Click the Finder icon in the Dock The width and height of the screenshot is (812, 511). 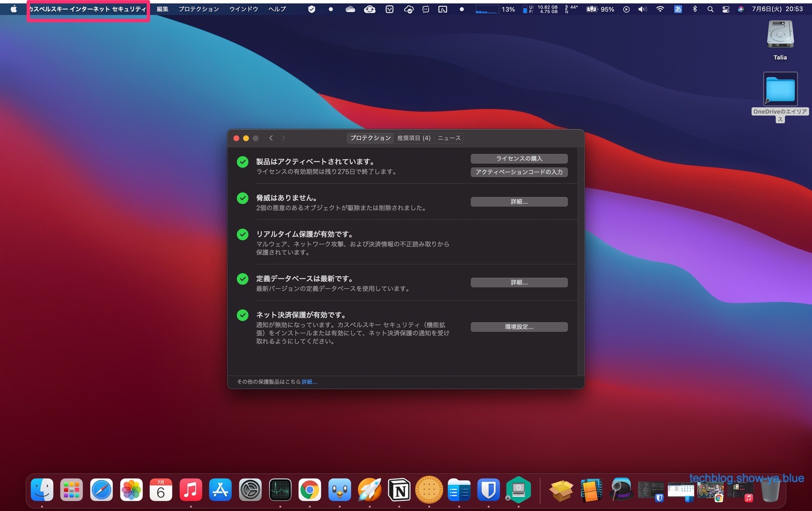click(x=42, y=491)
